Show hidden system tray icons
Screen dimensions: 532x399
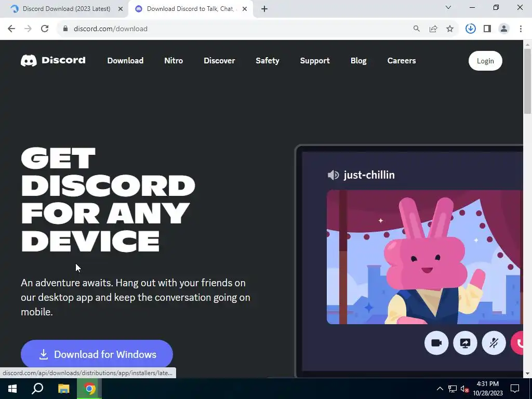coord(440,389)
